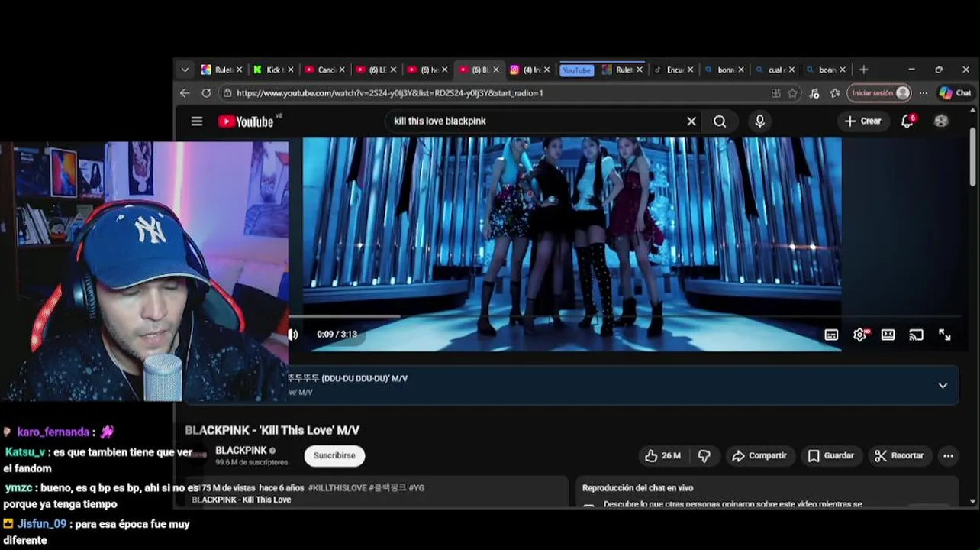The width and height of the screenshot is (980, 550).
Task: Subscribe using the Suscribirse button
Action: 334,455
